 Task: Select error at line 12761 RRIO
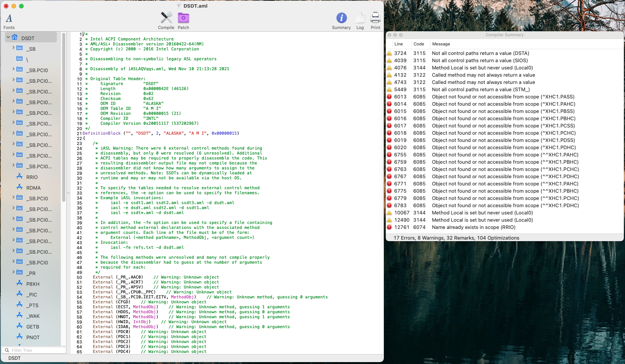(473, 227)
